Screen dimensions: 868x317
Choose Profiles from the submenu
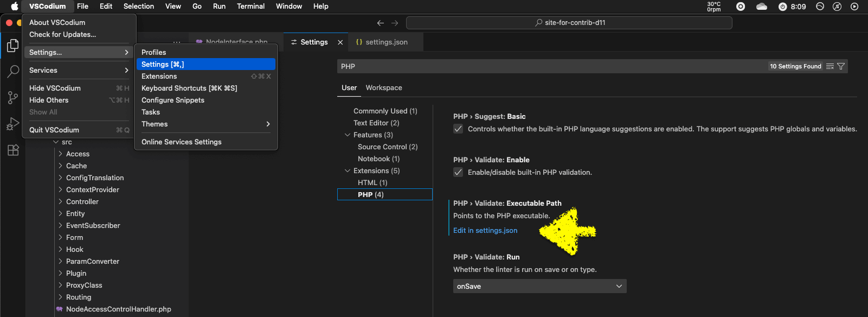(206, 52)
